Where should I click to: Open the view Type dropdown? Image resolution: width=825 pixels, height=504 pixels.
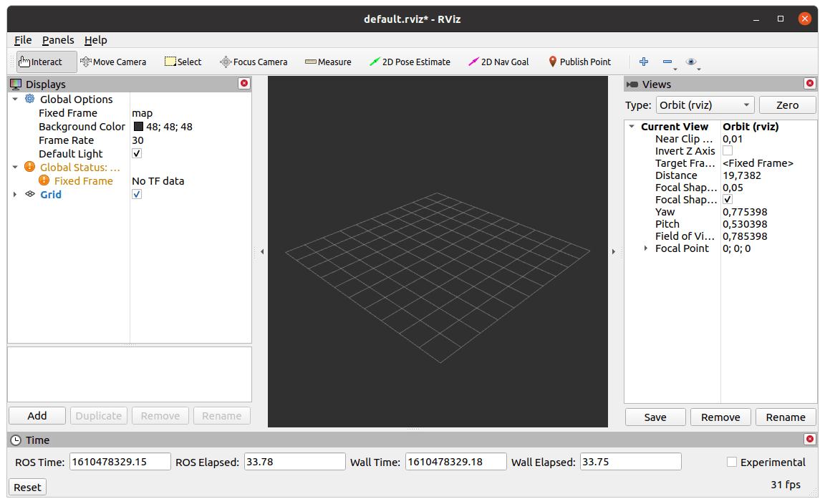pyautogui.click(x=705, y=105)
